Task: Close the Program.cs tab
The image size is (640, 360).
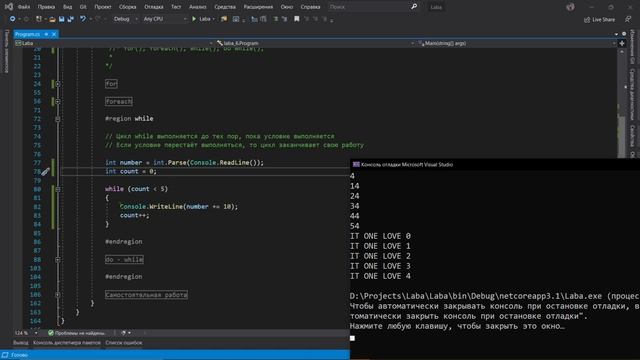Action: pyautogui.click(x=54, y=34)
